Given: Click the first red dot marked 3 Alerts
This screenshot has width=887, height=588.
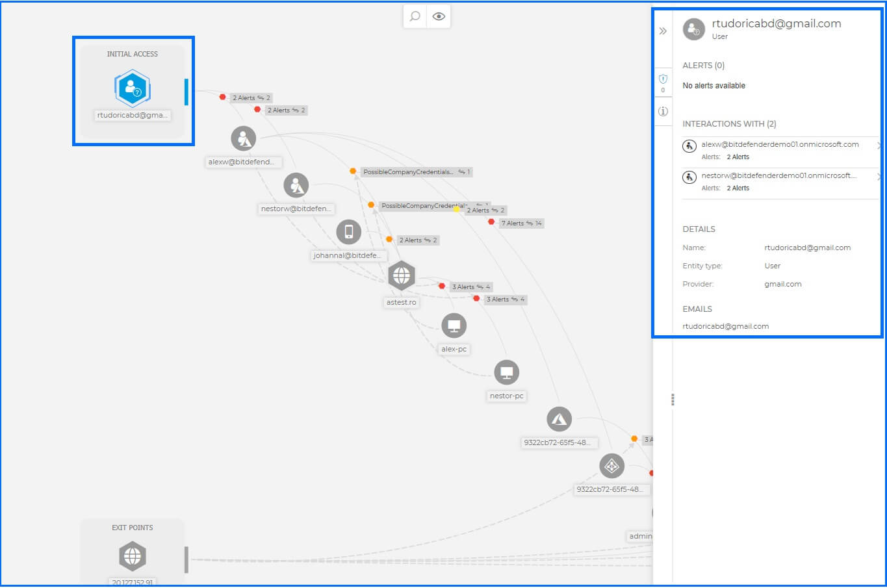Looking at the screenshot, I should click(x=442, y=286).
